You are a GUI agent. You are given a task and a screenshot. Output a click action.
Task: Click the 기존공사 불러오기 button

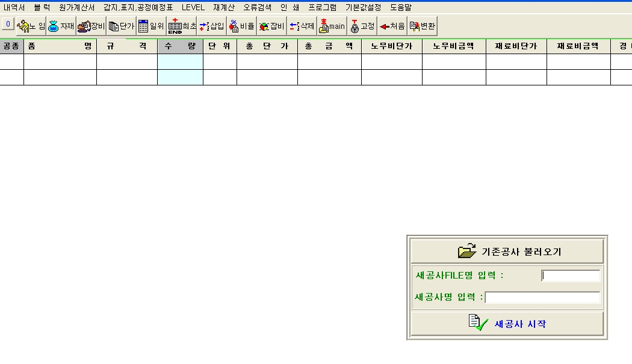tap(507, 251)
